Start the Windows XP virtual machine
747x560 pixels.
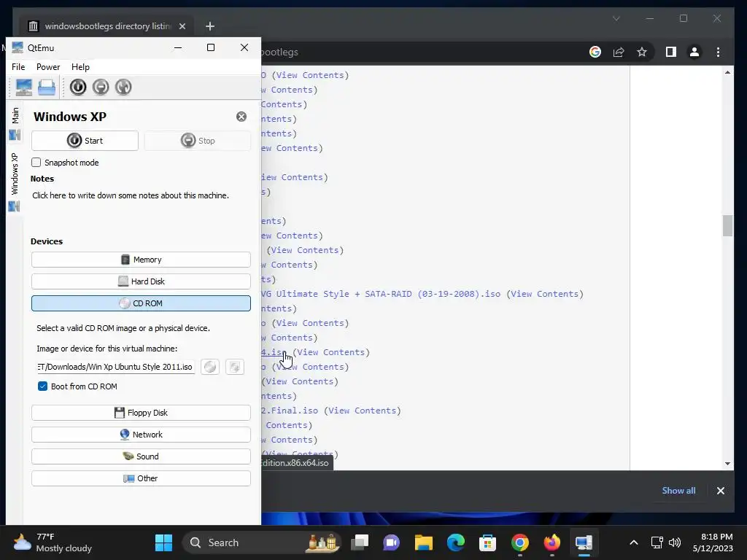(x=85, y=141)
